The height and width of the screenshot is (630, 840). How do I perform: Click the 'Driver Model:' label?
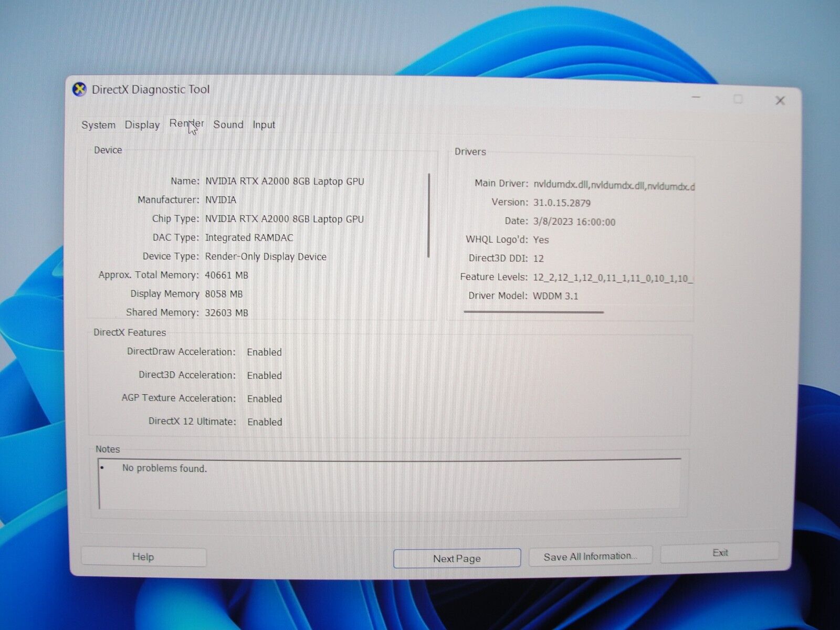pyautogui.click(x=498, y=296)
